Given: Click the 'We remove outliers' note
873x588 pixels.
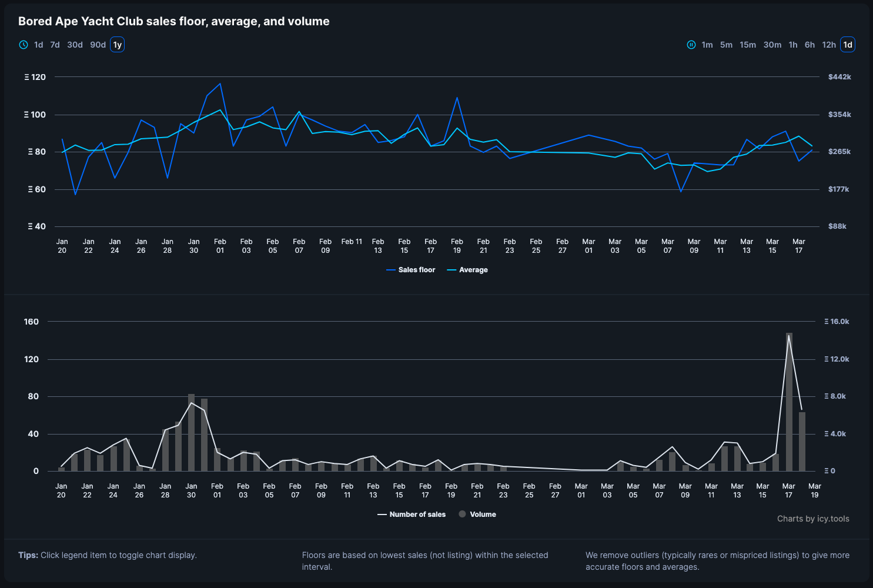Looking at the screenshot, I should click(x=717, y=561).
